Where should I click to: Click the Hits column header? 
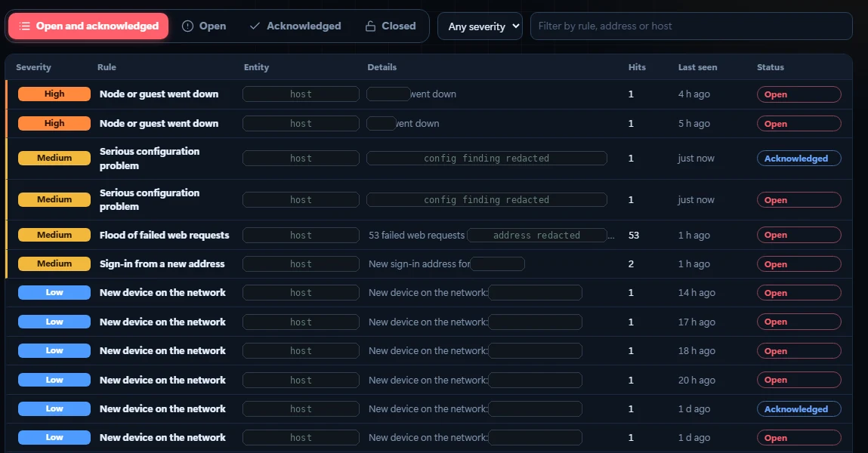coord(637,67)
